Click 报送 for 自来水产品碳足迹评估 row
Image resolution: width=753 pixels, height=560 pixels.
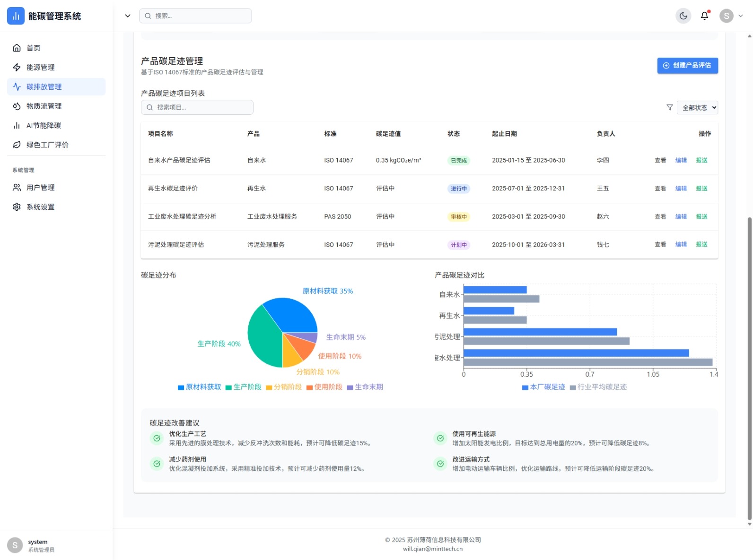701,161
